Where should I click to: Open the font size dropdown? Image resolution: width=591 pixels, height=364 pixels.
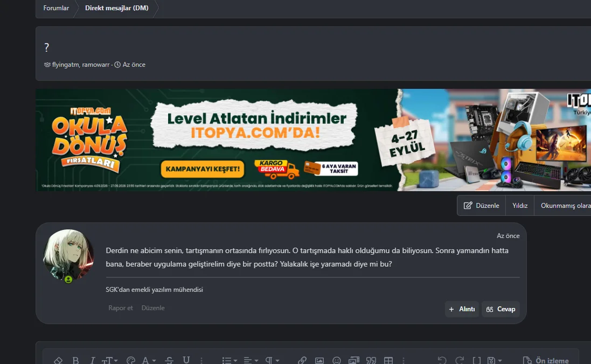(110, 361)
